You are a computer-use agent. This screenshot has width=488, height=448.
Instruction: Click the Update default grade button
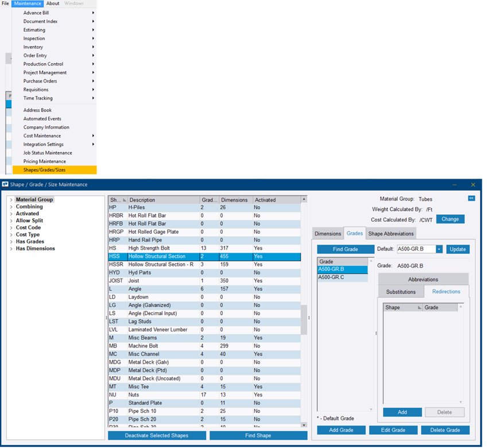(458, 249)
